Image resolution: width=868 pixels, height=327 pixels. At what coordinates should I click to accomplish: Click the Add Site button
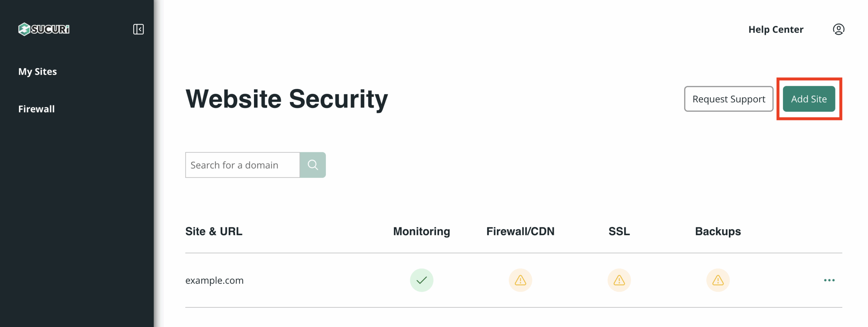(x=809, y=99)
